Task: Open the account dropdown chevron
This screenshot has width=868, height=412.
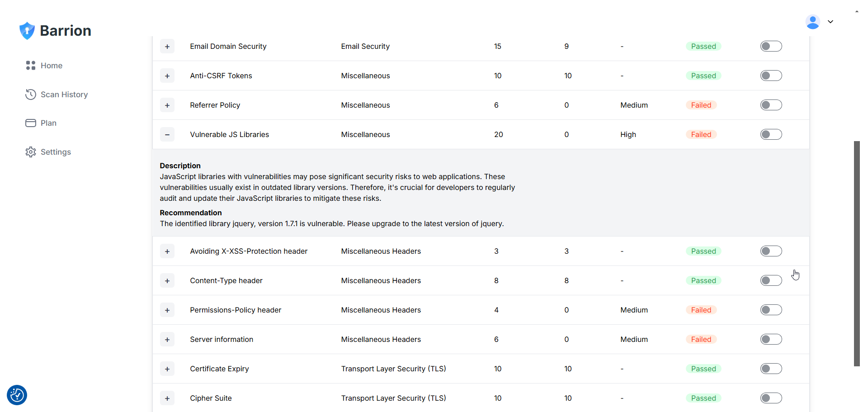Action: (830, 22)
